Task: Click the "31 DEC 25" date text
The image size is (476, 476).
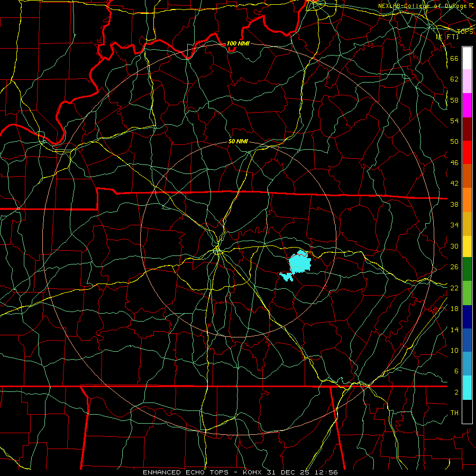Action: (x=289, y=472)
